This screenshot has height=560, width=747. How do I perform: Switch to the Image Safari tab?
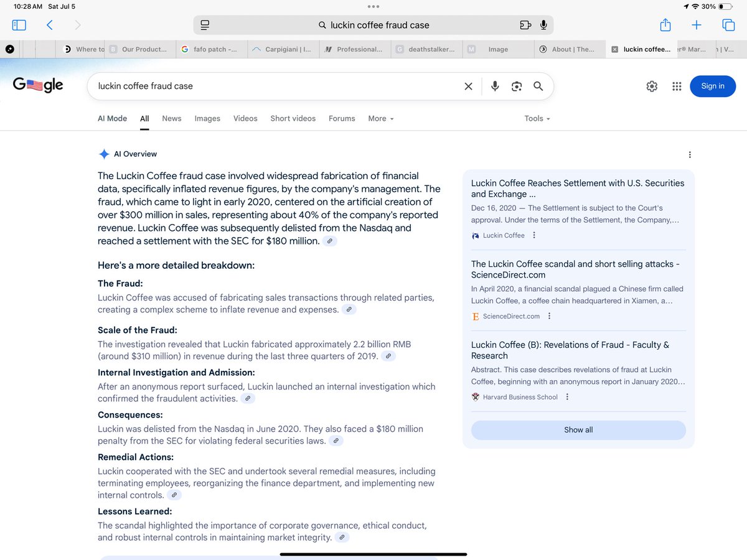(x=498, y=49)
